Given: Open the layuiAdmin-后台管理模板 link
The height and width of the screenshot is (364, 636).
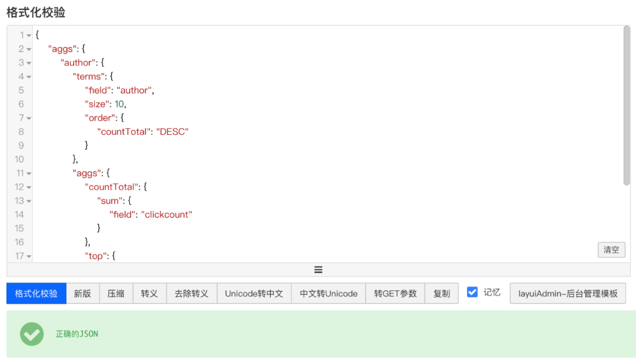Looking at the screenshot, I should tap(568, 293).
